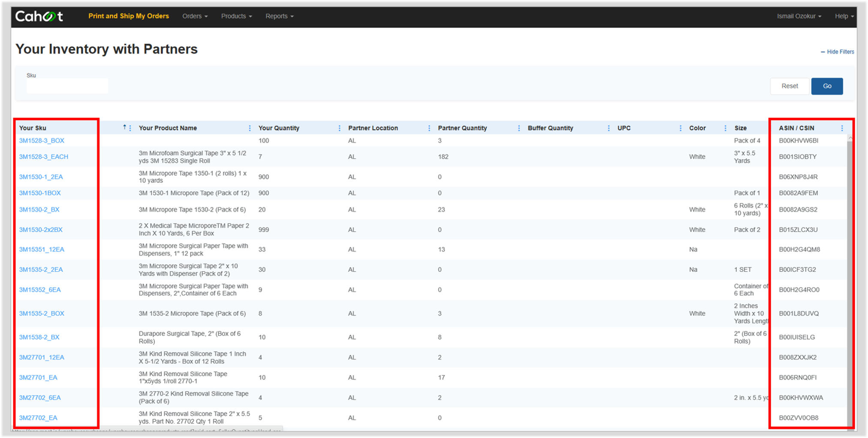Click the Reset filter button
Image resolution: width=868 pixels, height=438 pixels.
click(x=790, y=86)
